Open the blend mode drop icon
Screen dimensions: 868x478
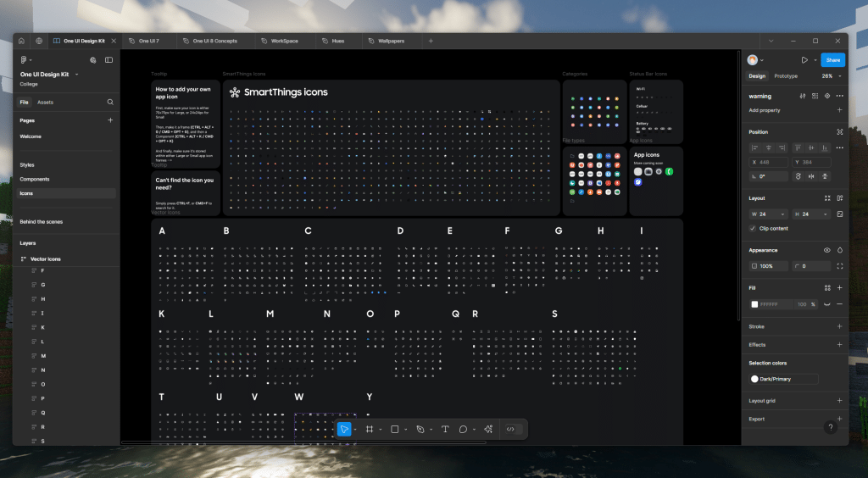(x=840, y=250)
